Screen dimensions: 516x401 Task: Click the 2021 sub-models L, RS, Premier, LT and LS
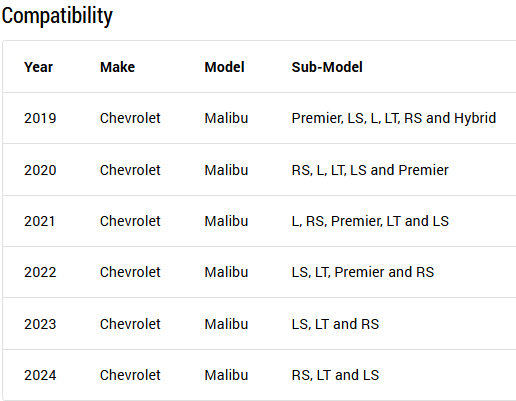(370, 221)
